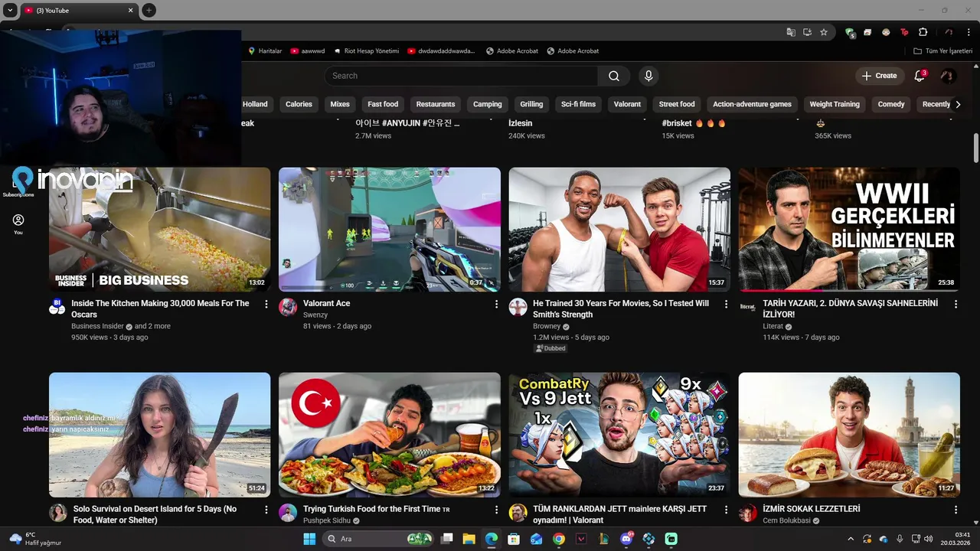Open Pushpek Sidhu channel avatar
This screenshot has height=551, width=980.
(288, 513)
